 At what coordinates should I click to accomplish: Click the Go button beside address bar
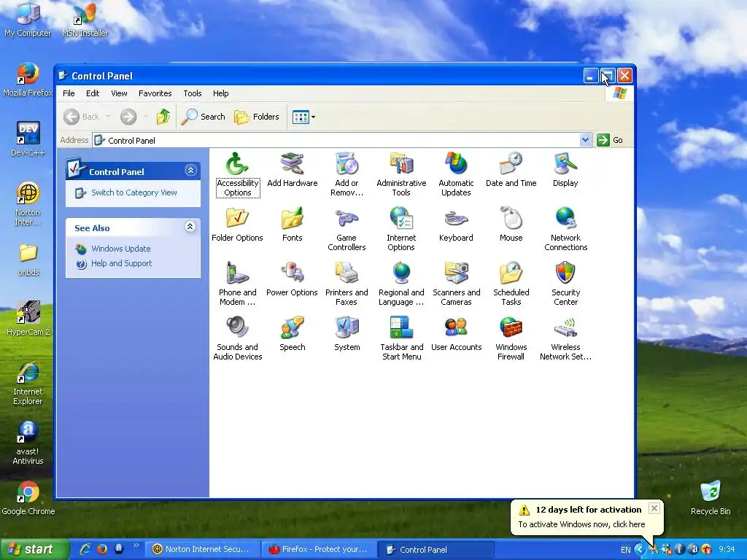tap(610, 140)
